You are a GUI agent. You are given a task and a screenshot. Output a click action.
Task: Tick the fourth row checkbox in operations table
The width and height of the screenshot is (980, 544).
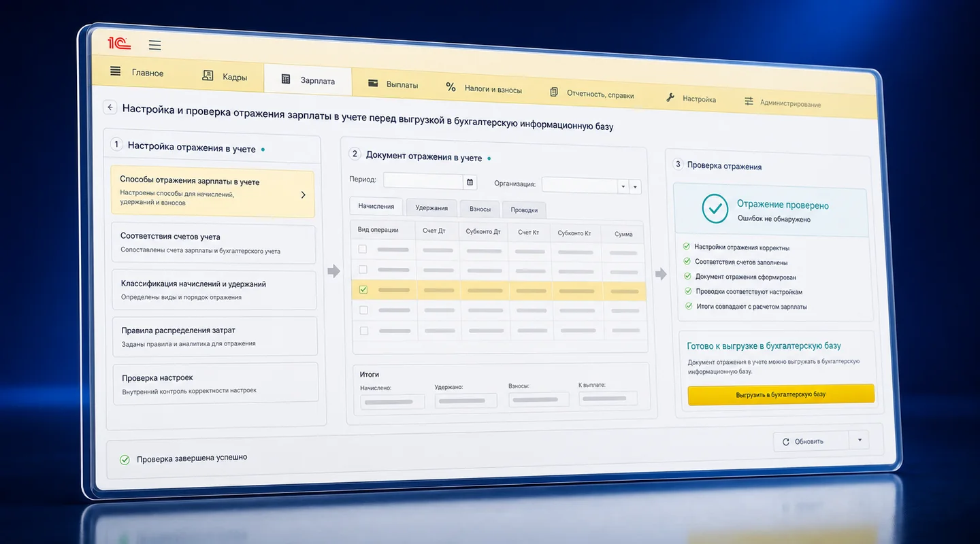pyautogui.click(x=363, y=310)
